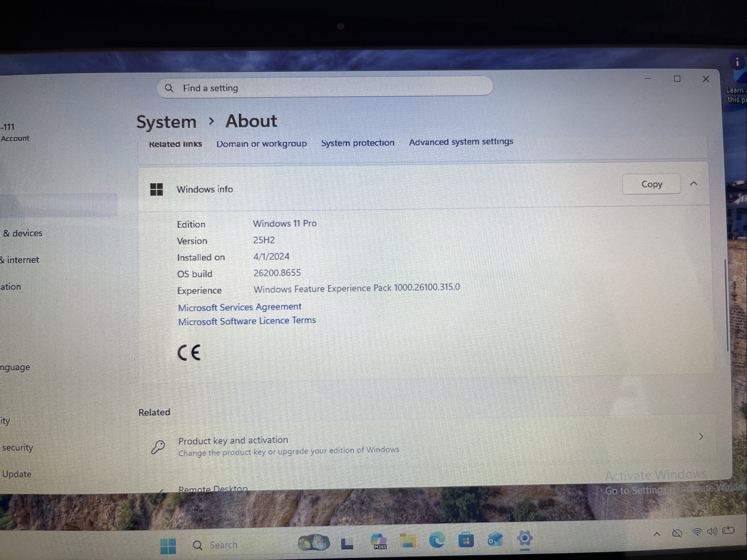This screenshot has height=560, width=747.
Task: Go back to System in breadcrumb
Action: 166,122
